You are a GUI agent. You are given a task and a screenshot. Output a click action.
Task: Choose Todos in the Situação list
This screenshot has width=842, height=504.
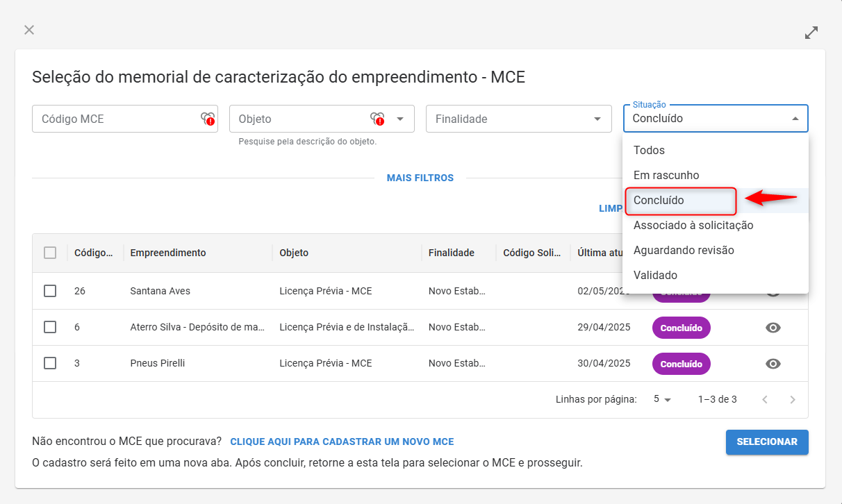(716, 151)
